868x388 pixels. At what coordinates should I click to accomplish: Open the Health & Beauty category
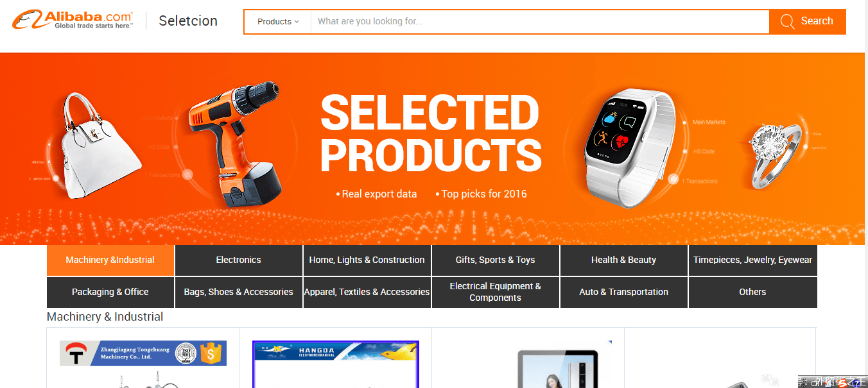point(624,260)
